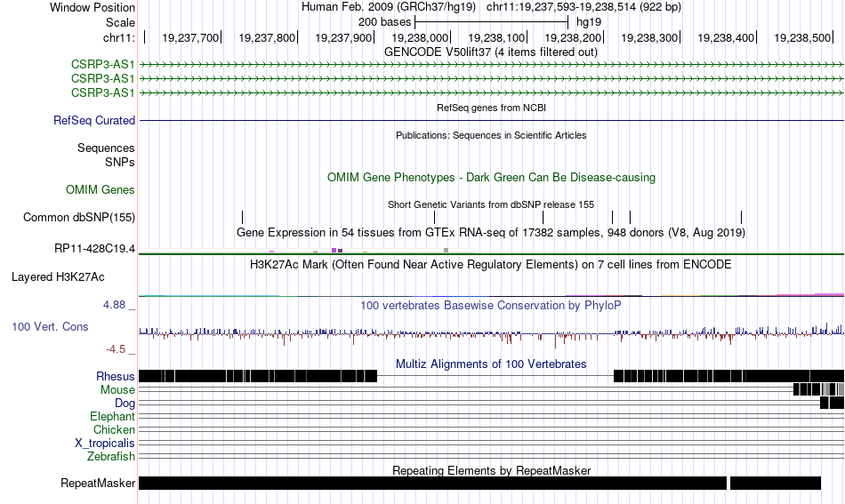Image resolution: width=845 pixels, height=504 pixels.
Task: Click the Sequences track label
Action: click(106, 148)
